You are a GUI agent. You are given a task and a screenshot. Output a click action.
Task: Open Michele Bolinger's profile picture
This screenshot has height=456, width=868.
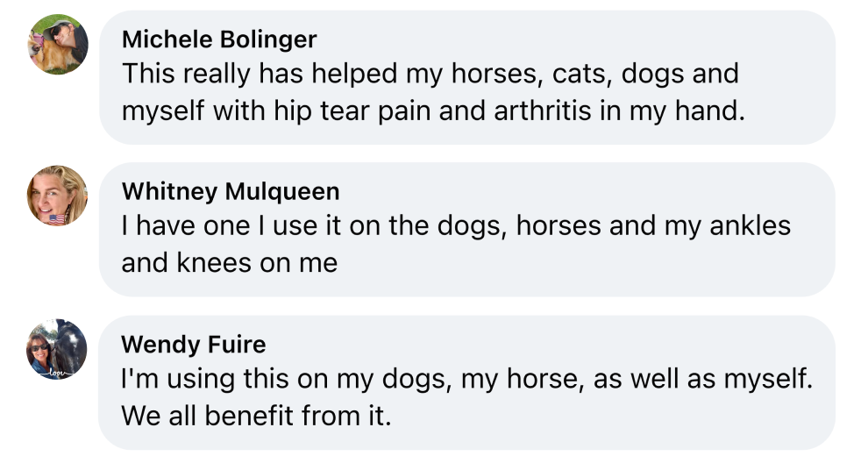click(x=58, y=44)
